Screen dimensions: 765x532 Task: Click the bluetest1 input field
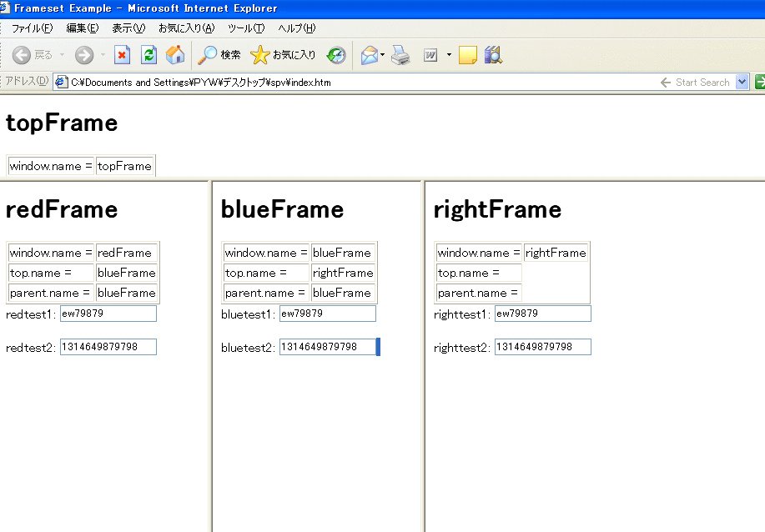[x=328, y=314]
